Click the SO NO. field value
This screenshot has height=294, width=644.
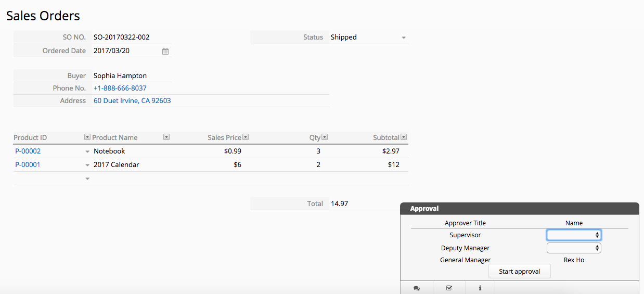point(122,37)
